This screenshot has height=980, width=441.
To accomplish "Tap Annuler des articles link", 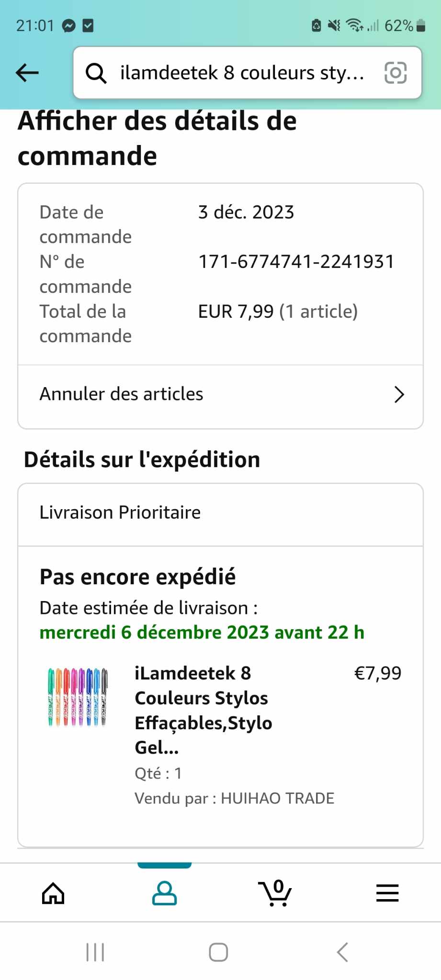I will click(x=122, y=394).
